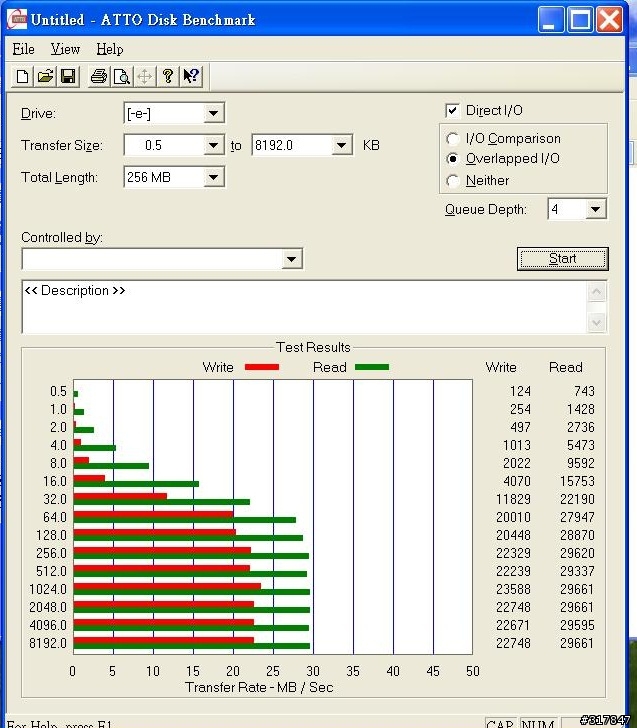Click the description scrollbar up arrow
637x728 pixels.
point(597,292)
